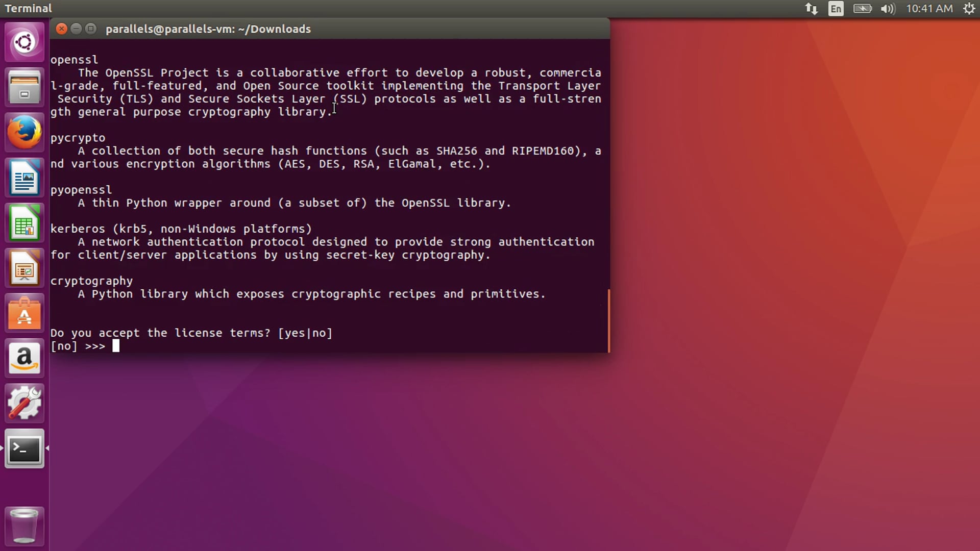The image size is (980, 551).
Task: Open LibreOffice Impress
Action: point(24,268)
